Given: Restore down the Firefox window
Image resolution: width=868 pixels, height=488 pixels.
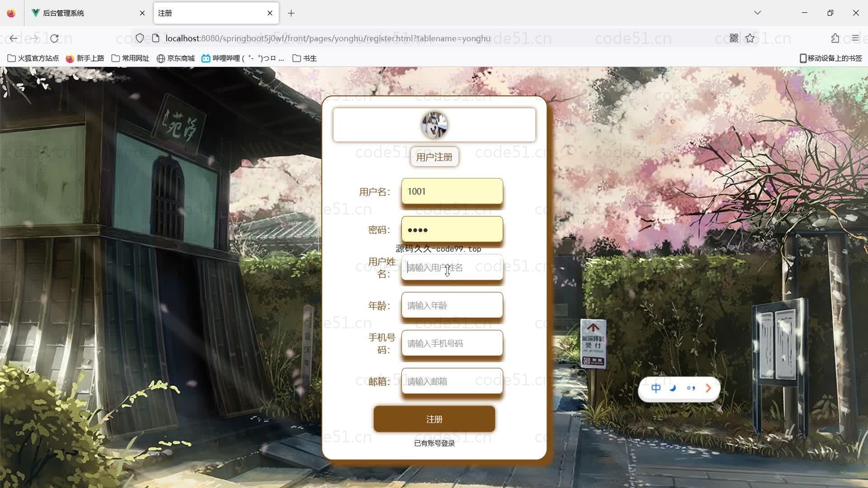Looking at the screenshot, I should pos(830,13).
